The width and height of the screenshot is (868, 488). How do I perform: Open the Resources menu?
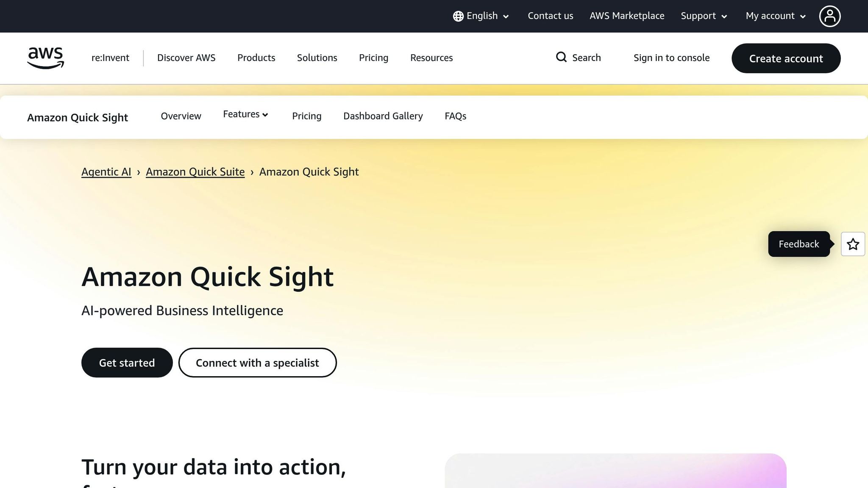click(431, 58)
